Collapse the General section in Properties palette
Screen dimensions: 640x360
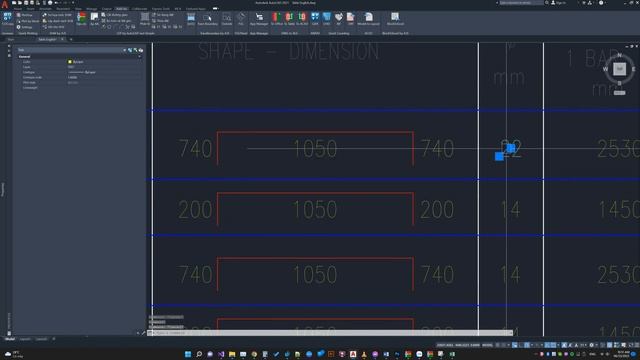(x=139, y=56)
